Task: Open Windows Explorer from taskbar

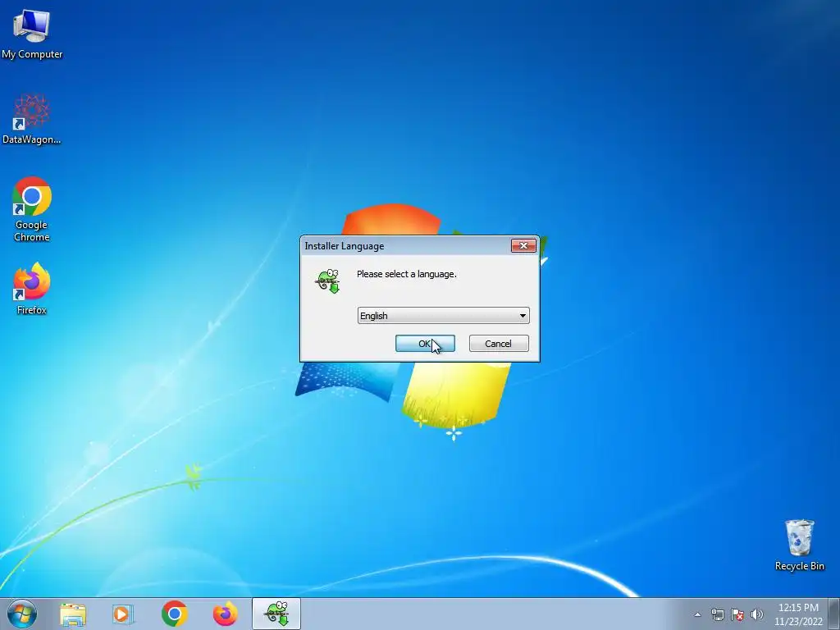Action: tap(73, 614)
